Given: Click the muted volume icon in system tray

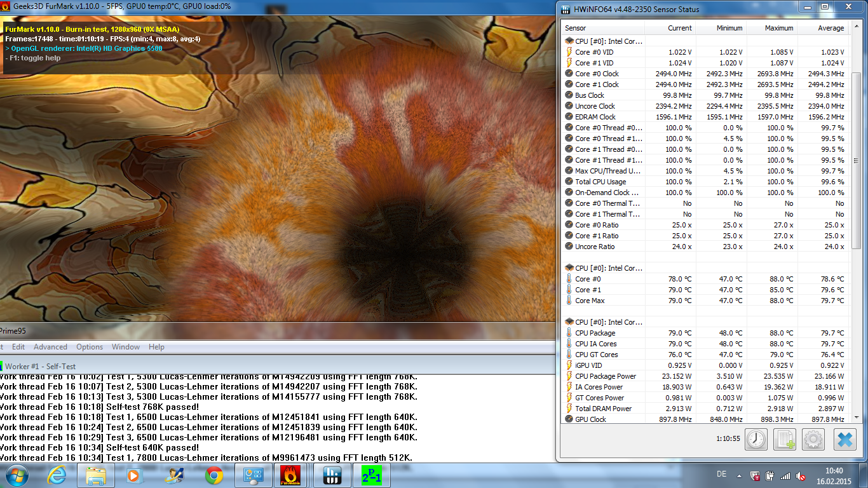Looking at the screenshot, I should pyautogui.click(x=802, y=475).
